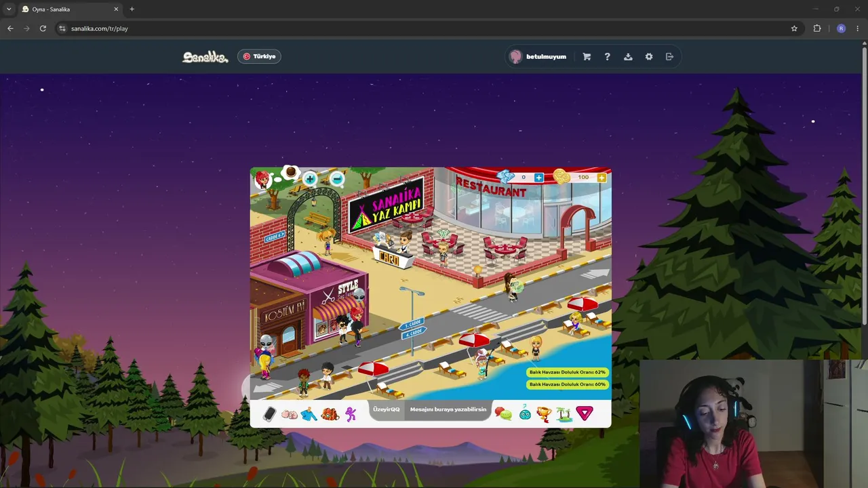Click the '1. CADDE' street sign
The width and height of the screenshot is (868, 488).
click(412, 323)
